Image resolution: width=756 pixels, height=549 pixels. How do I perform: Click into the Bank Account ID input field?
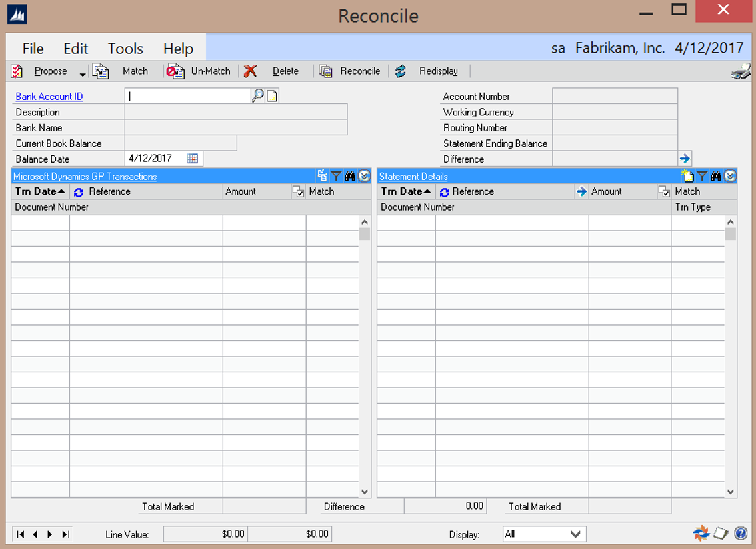(x=187, y=96)
